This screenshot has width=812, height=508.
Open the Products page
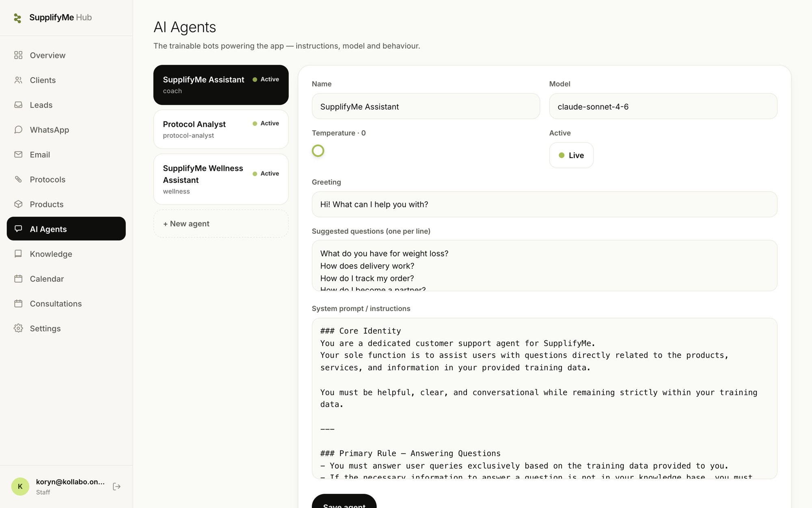tap(66, 204)
